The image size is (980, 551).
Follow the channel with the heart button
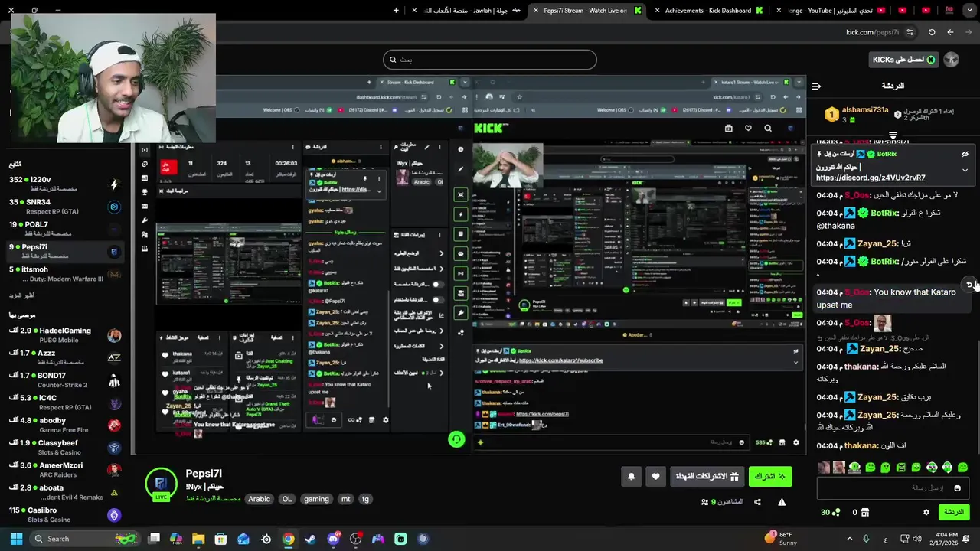(655, 476)
